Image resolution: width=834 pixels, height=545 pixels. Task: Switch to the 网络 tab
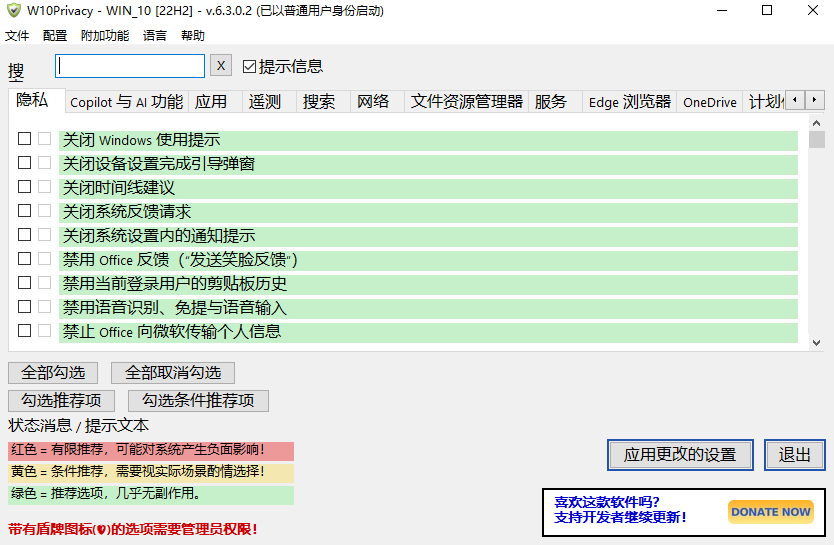tap(377, 102)
